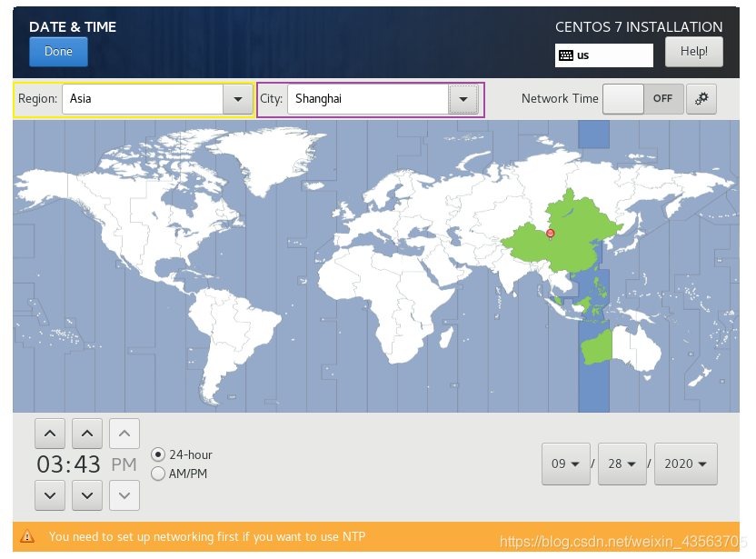
Task: Open the month 09 dropdown
Action: pos(565,464)
